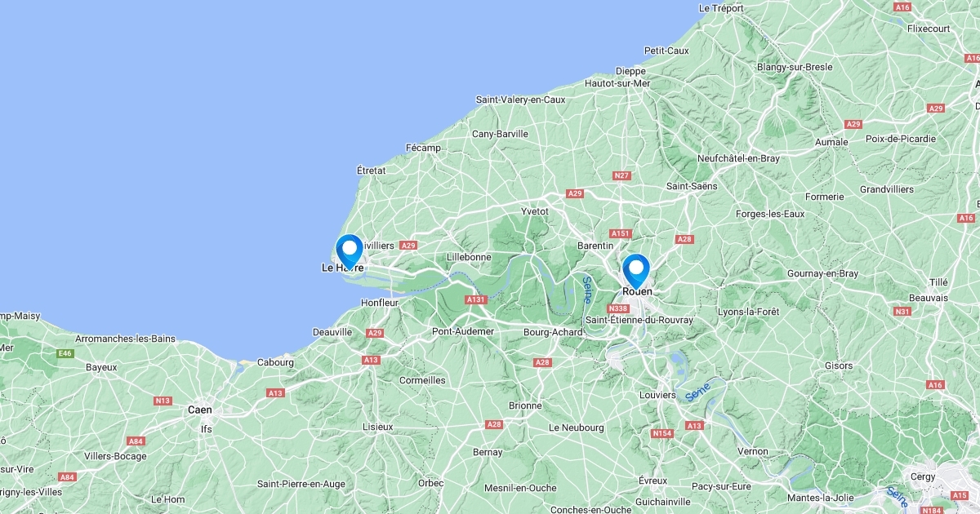Click the A131 road shield
This screenshot has width=980, height=514.
click(x=476, y=300)
